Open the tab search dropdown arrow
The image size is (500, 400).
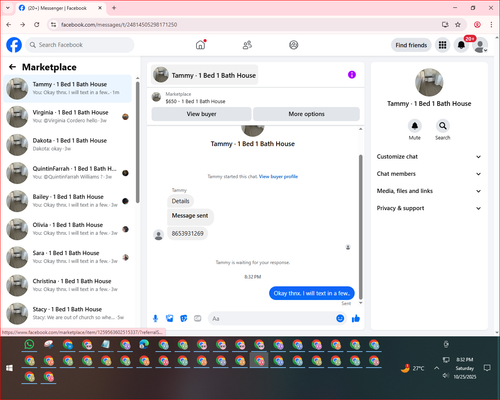[8, 8]
